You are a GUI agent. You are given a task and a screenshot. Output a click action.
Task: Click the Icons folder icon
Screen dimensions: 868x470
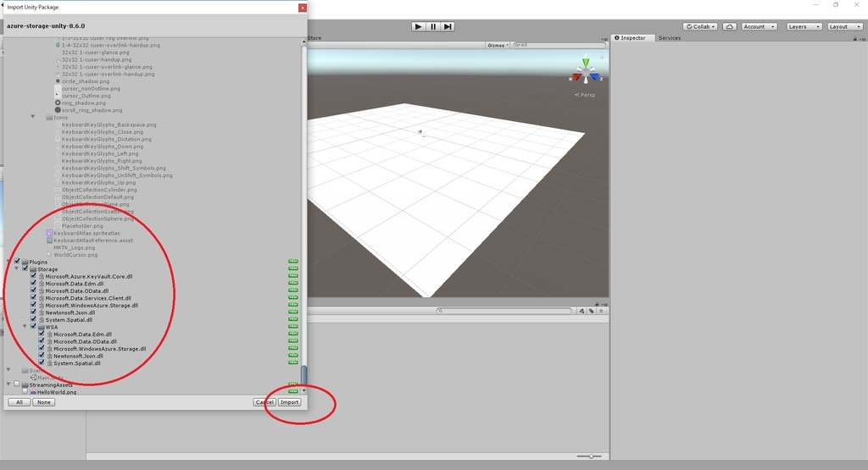coord(49,117)
